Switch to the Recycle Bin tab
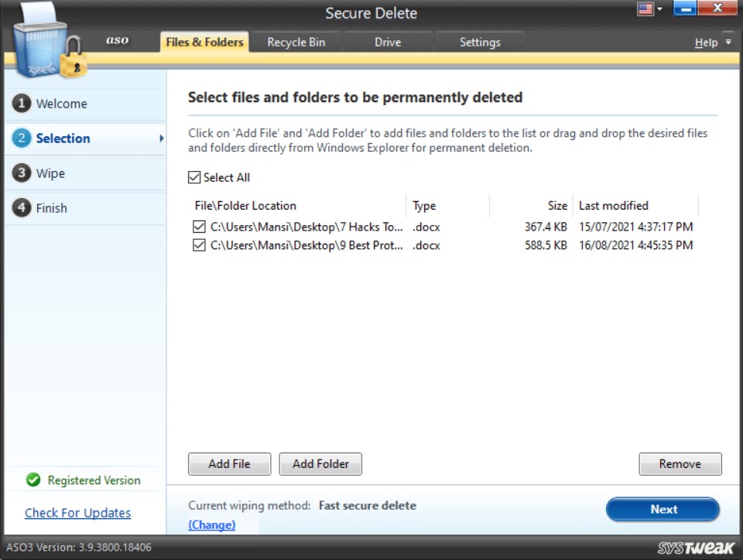743x560 pixels. click(296, 43)
